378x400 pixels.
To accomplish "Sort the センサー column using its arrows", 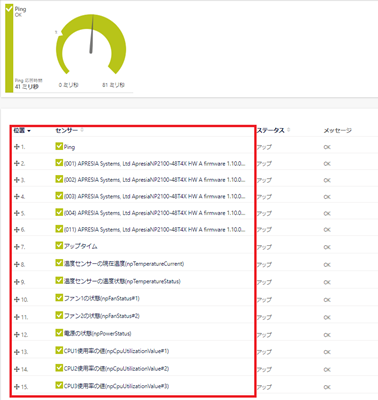I will [x=82, y=130].
